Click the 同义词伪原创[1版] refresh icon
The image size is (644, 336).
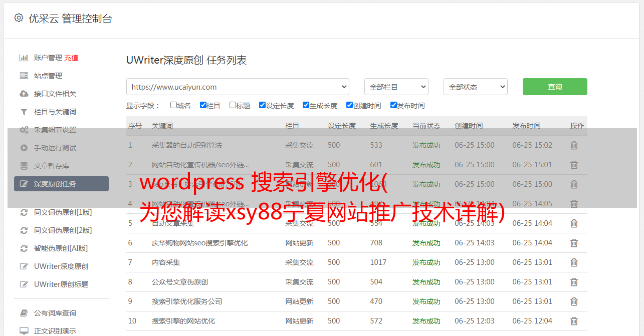click(24, 212)
